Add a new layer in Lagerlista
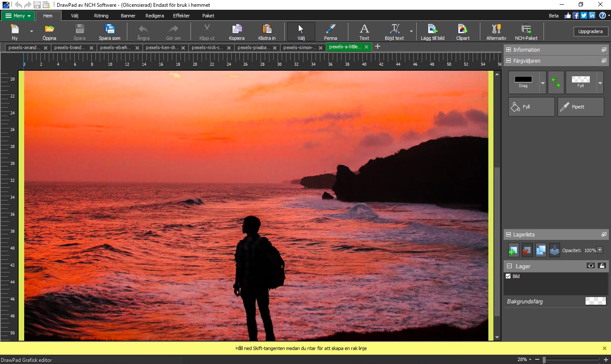 tap(513, 250)
